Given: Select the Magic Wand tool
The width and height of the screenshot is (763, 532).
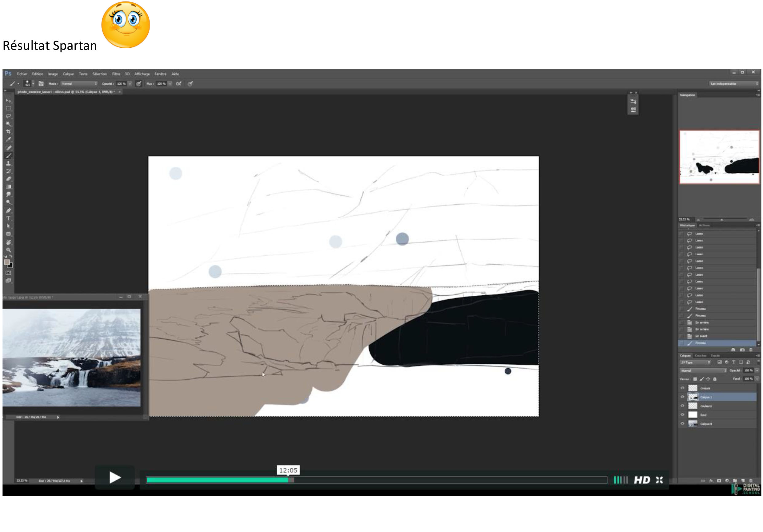Looking at the screenshot, I should (x=8, y=124).
